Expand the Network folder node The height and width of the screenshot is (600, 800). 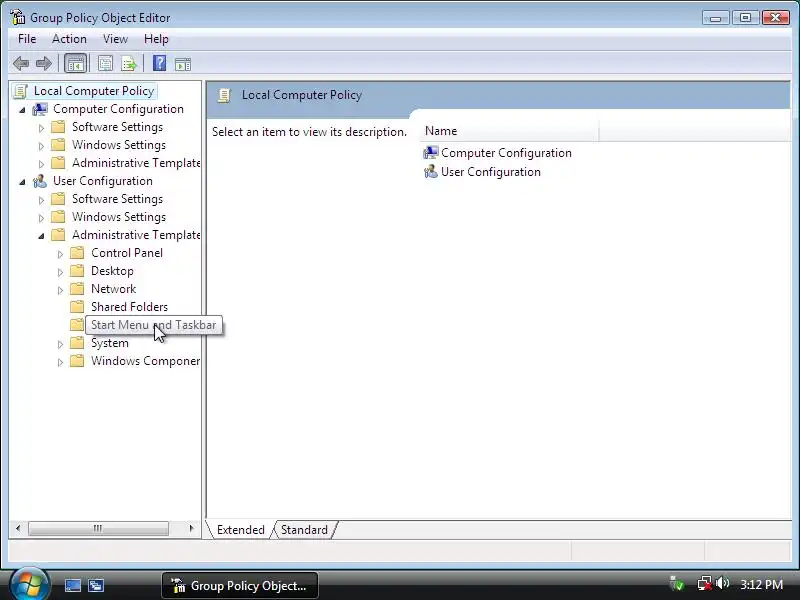(60, 290)
